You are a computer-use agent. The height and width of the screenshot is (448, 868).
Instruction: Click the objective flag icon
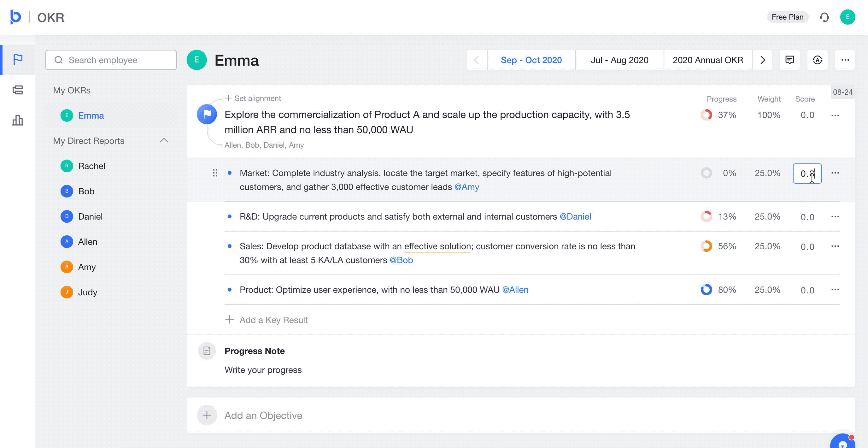207,114
